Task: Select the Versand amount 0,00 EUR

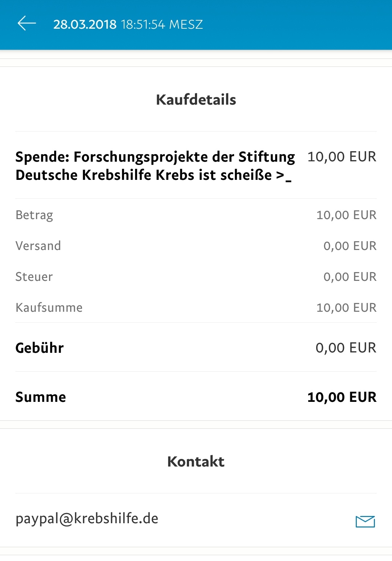Action: [350, 246]
